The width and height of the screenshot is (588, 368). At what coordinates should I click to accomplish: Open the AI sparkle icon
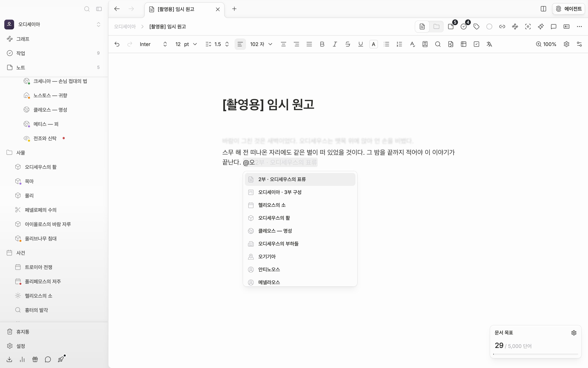[x=541, y=27]
